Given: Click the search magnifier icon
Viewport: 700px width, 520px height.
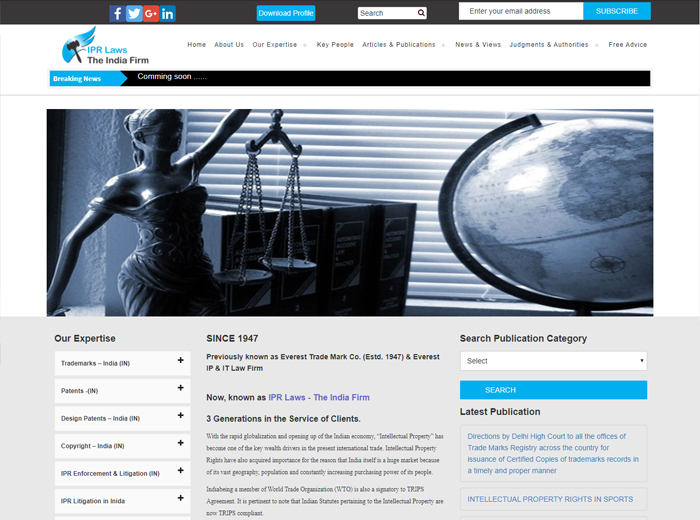Looking at the screenshot, I should [421, 13].
